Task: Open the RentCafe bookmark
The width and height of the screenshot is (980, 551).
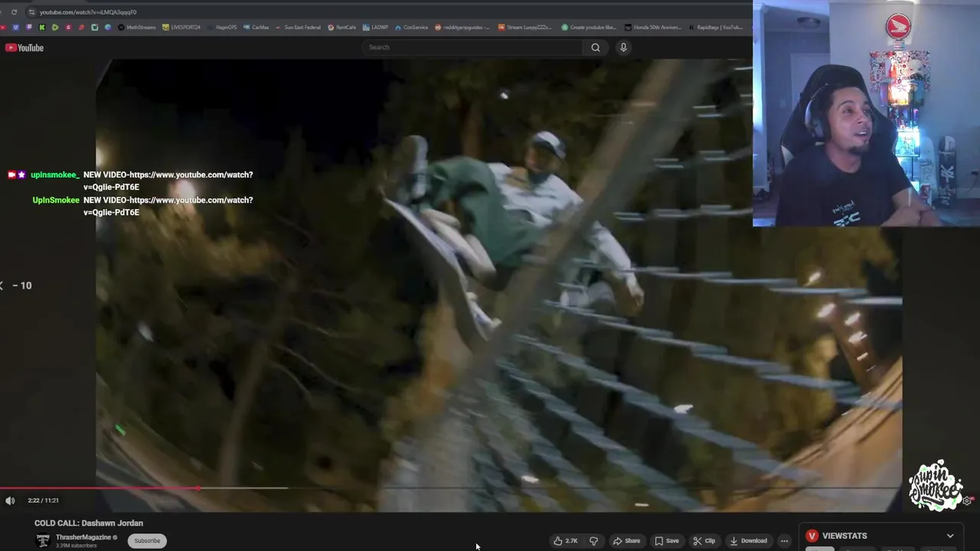Action: (341, 28)
